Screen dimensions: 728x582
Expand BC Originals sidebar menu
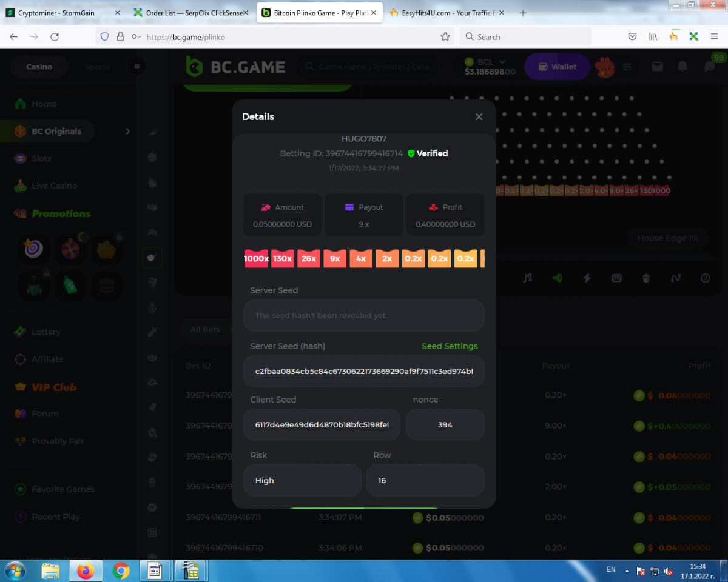pyautogui.click(x=127, y=131)
